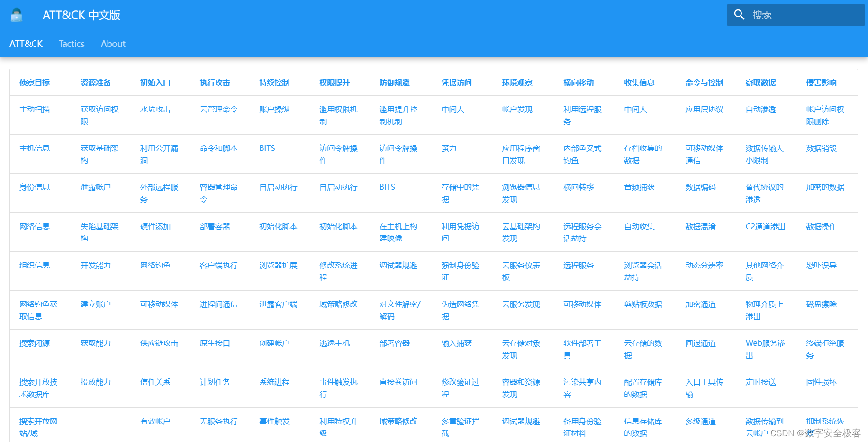This screenshot has width=868, height=442.
Task: Click the magnifying glass search icon
Action: [x=740, y=15]
